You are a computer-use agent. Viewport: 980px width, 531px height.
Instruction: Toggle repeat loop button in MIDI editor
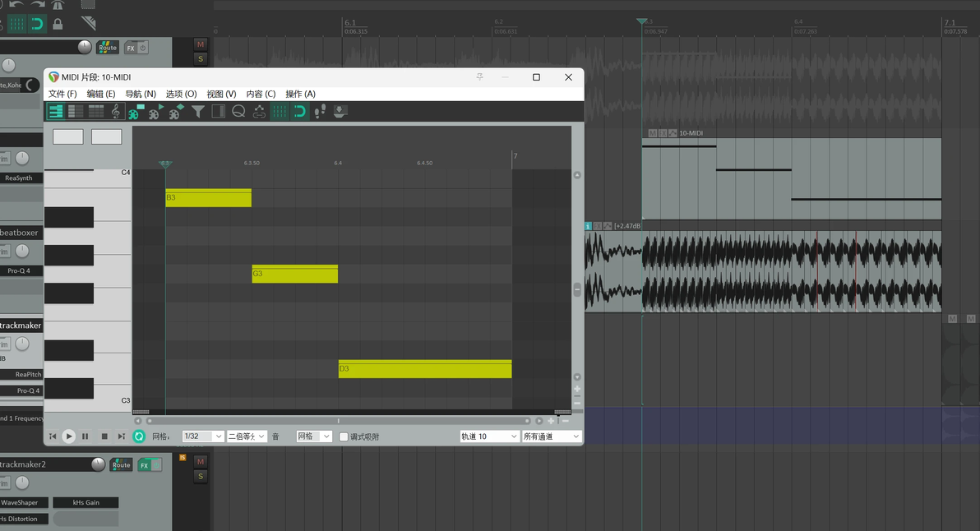pyautogui.click(x=140, y=436)
